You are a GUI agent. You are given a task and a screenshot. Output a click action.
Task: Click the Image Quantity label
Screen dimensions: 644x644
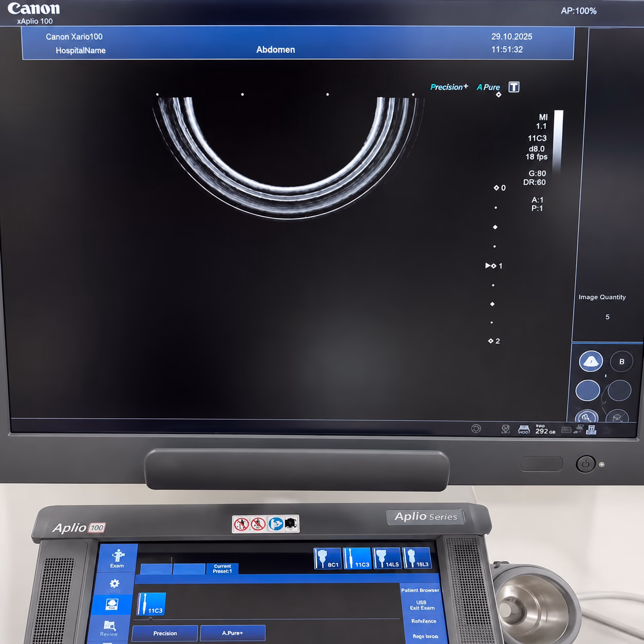click(x=602, y=297)
